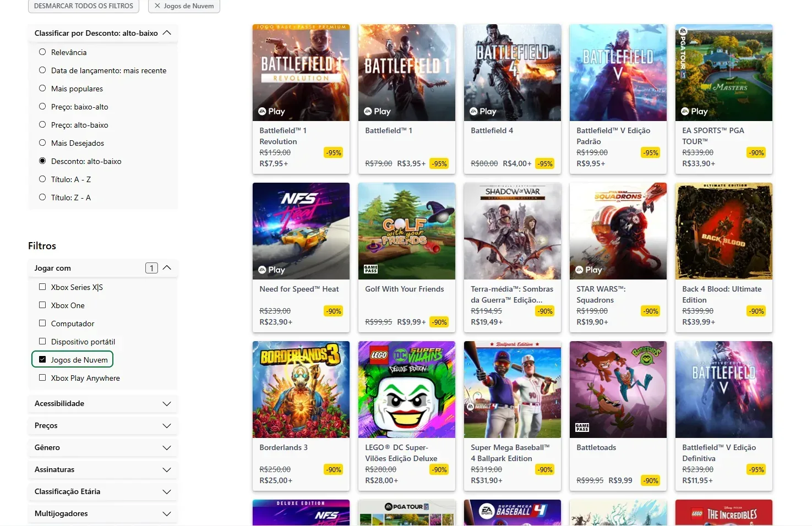This screenshot has height=526, width=812.
Task: Collapse the Jogar com filter section
Action: 103,268
